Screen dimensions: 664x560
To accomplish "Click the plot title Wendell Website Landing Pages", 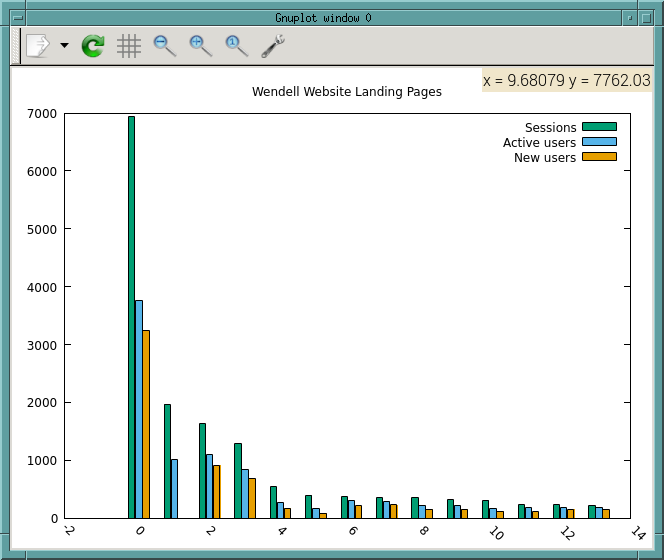I will coord(346,91).
